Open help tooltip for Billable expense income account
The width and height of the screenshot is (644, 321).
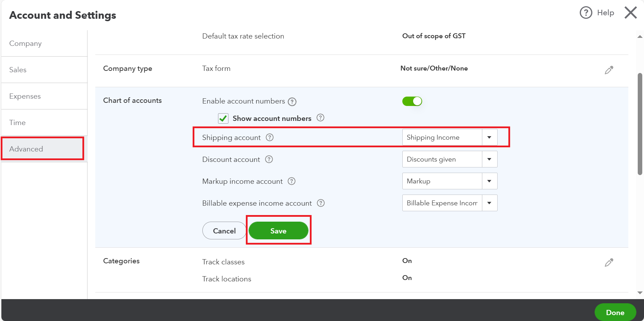point(321,203)
